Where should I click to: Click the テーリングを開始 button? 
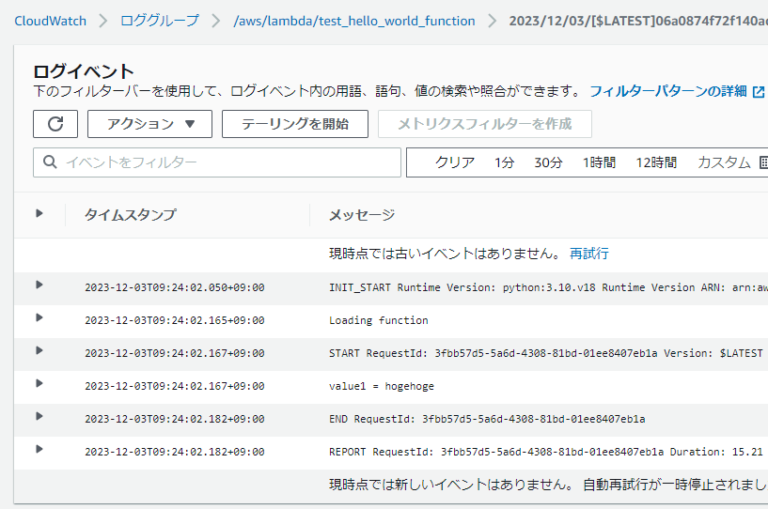pos(295,124)
